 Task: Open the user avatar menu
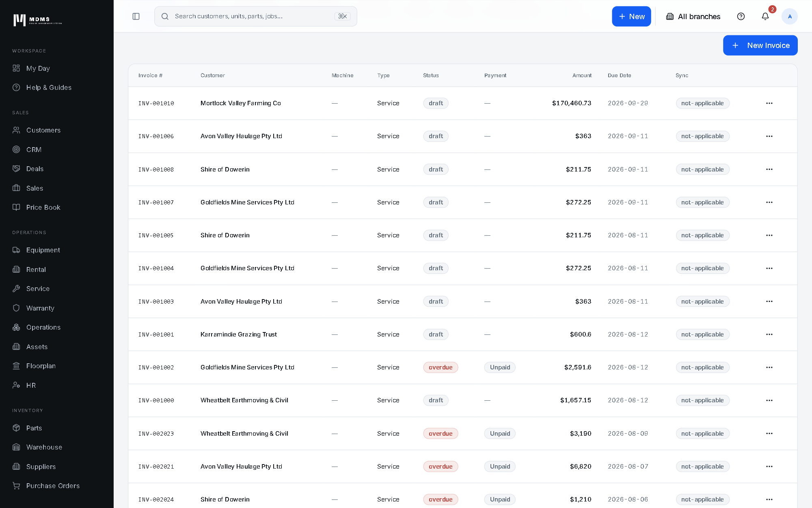point(790,16)
